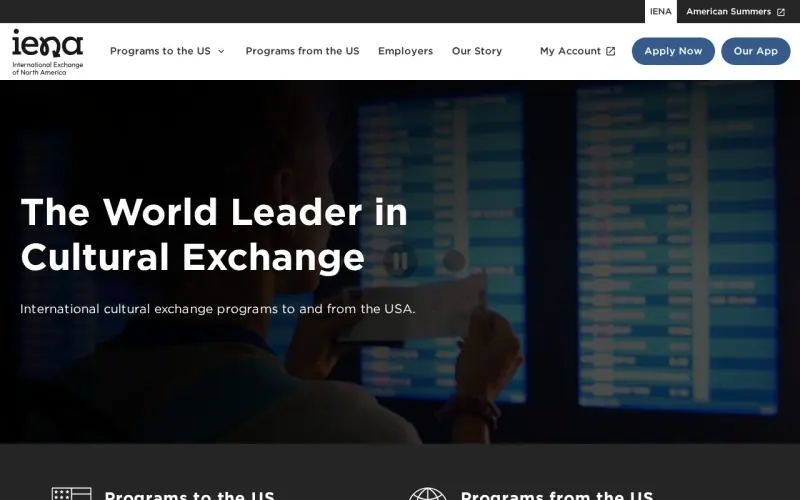Click the globe icon for Programs from the US

pos(427,494)
